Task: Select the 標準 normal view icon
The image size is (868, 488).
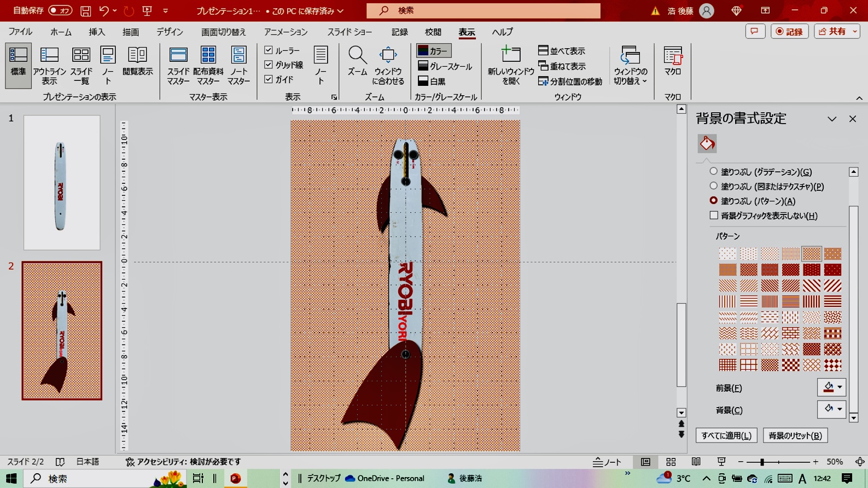Action: point(18,65)
